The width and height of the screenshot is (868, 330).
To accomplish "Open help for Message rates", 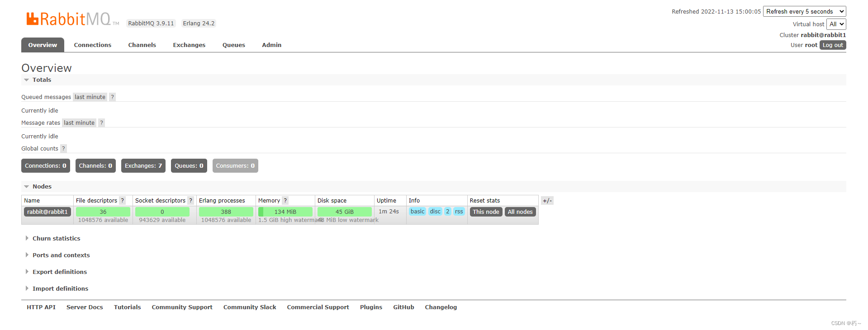I will [x=102, y=123].
